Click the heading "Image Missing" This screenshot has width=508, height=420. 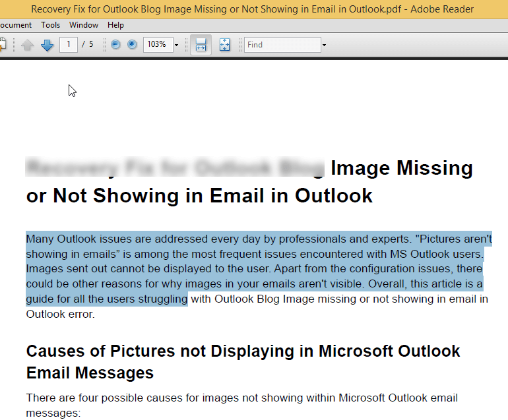[x=402, y=168]
